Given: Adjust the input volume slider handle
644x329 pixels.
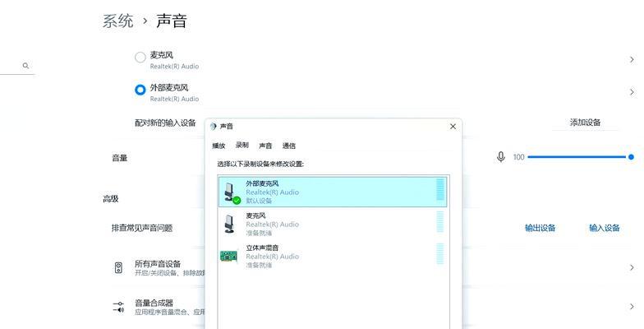Looking at the screenshot, I should coord(631,156).
